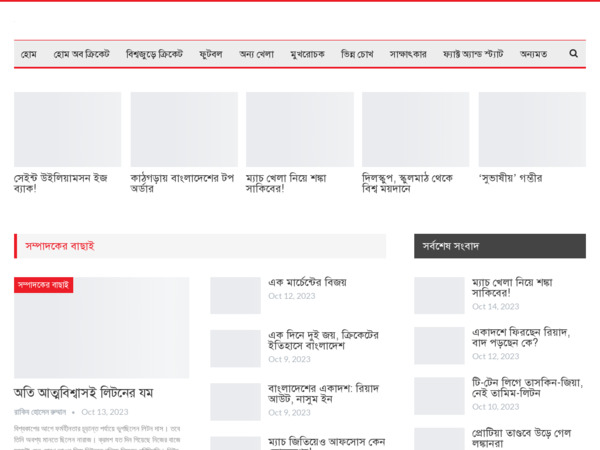Select the ফুটবল menu item
600x450 pixels.
211,54
